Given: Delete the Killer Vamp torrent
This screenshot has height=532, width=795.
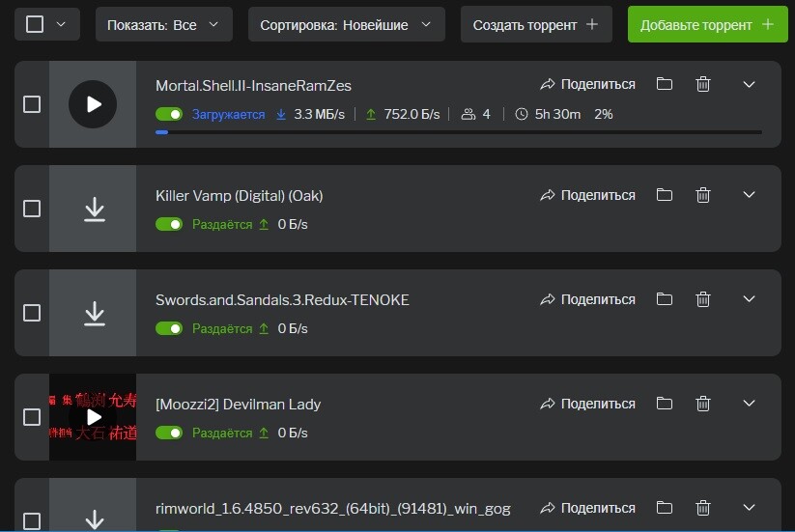Looking at the screenshot, I should [702, 195].
